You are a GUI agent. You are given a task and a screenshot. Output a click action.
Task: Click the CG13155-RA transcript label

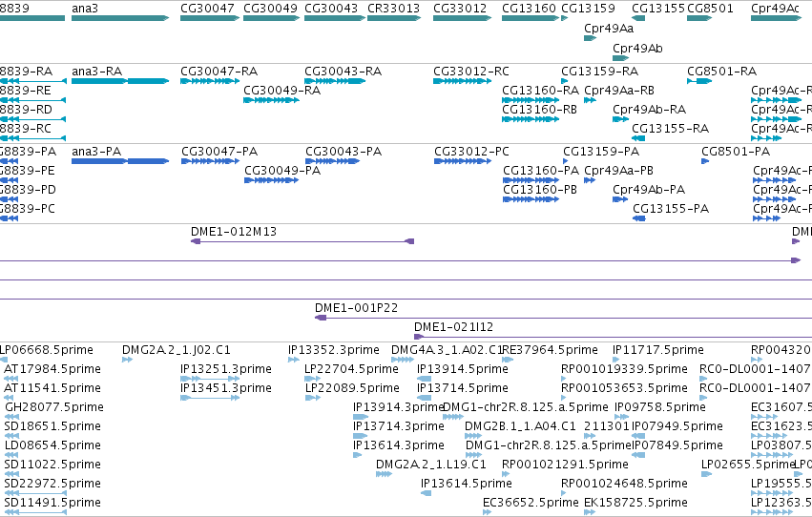coord(670,129)
